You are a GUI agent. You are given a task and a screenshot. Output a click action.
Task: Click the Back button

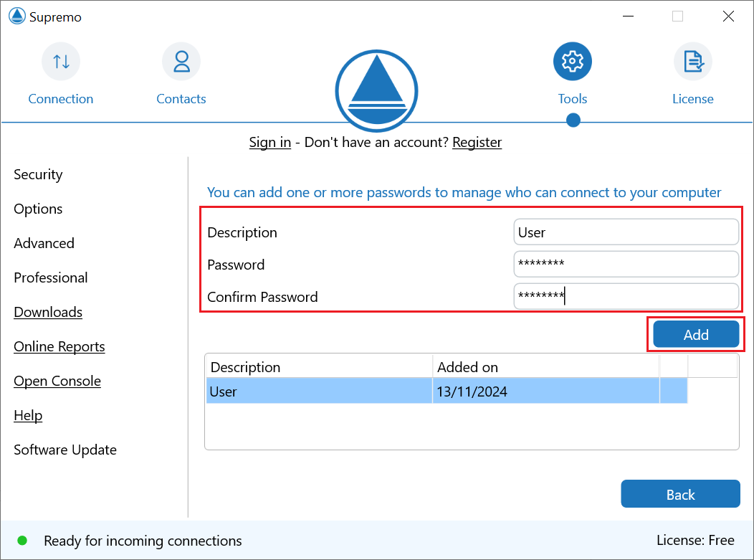point(679,493)
